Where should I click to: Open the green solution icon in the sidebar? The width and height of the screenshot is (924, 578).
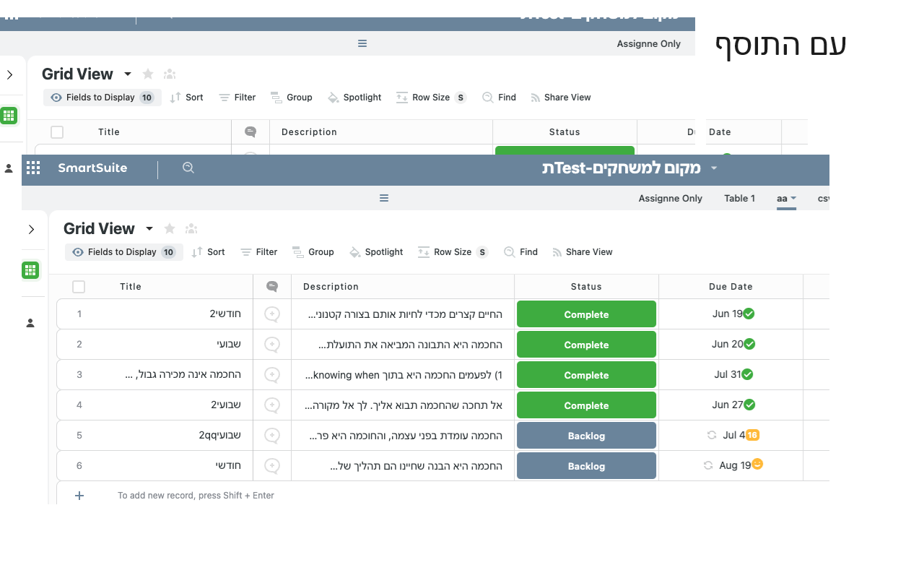pyautogui.click(x=30, y=269)
